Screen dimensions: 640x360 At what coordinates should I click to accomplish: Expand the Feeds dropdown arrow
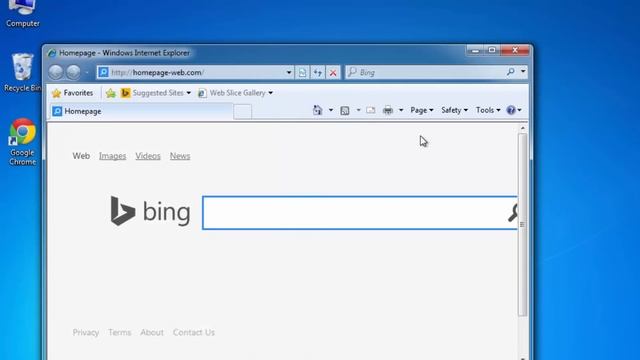pos(358,110)
